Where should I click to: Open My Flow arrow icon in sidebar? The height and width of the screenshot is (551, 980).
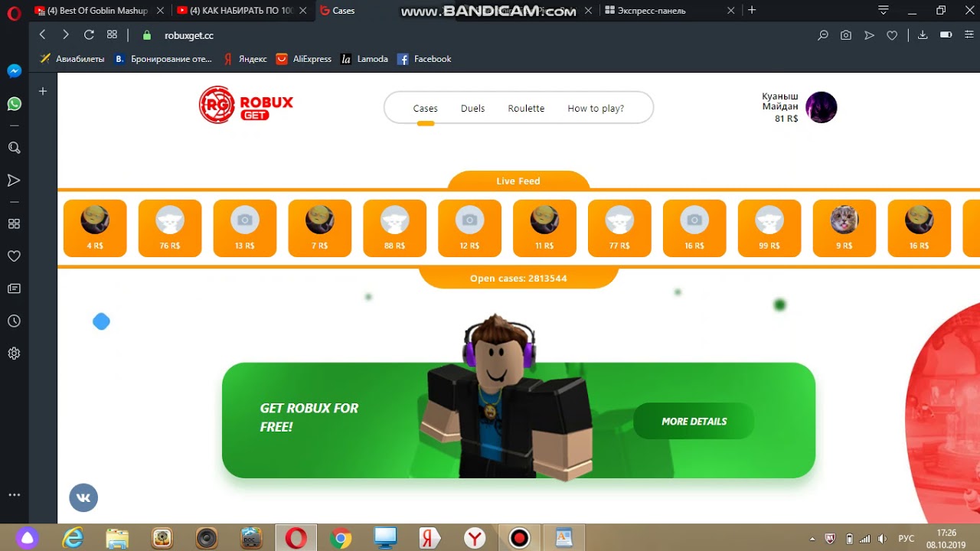[14, 181]
